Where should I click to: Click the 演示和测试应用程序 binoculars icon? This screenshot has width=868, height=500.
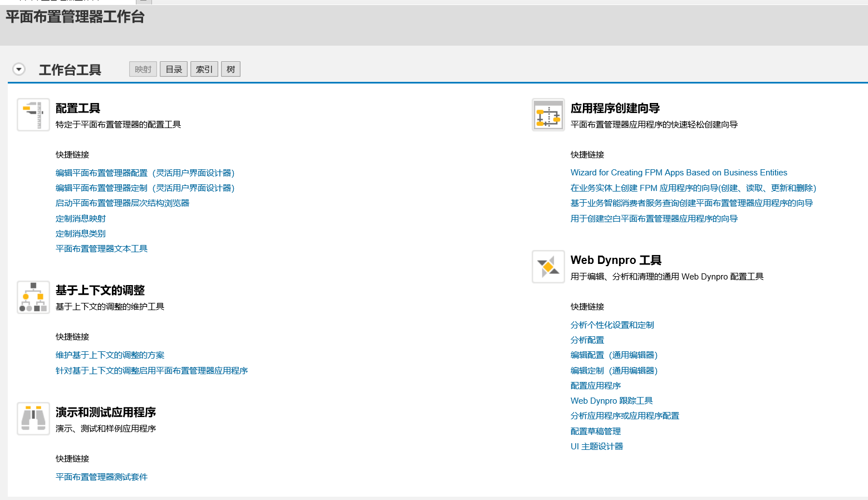tap(33, 418)
